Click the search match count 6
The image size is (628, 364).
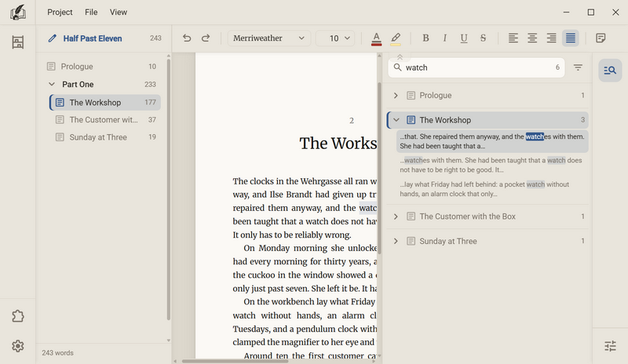click(x=557, y=67)
